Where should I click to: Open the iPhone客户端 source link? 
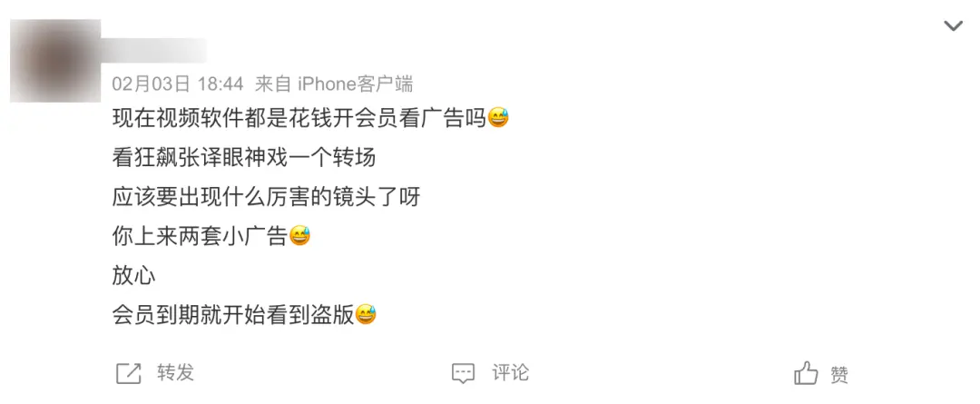coord(355,84)
